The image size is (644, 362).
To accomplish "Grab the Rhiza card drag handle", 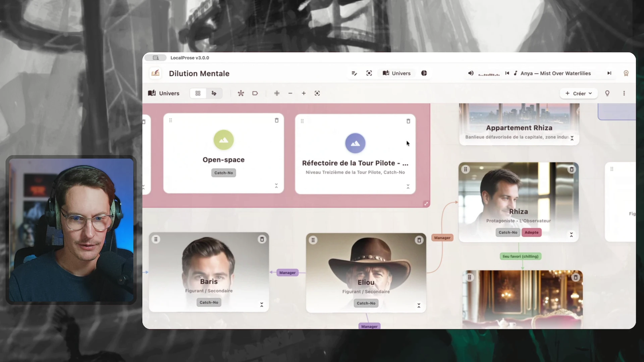I will click(x=466, y=169).
